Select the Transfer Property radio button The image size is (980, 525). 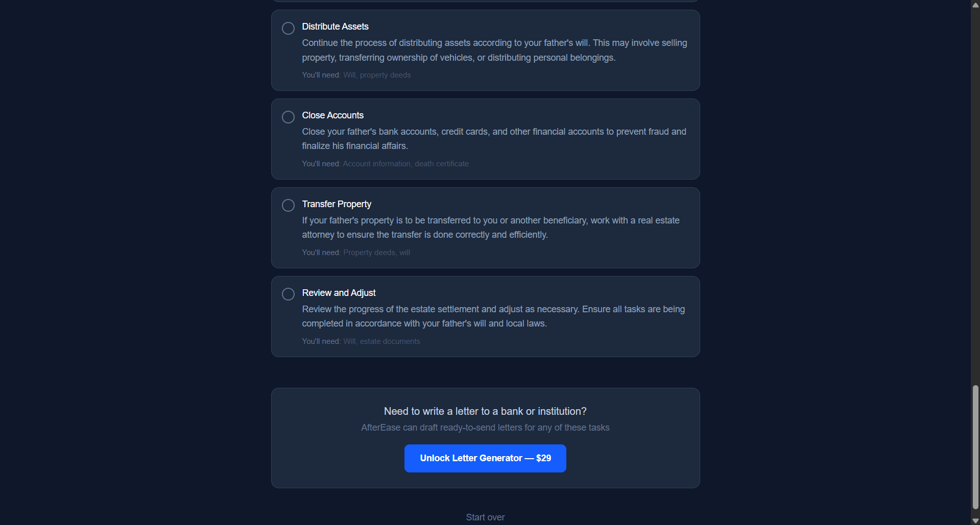click(x=288, y=205)
